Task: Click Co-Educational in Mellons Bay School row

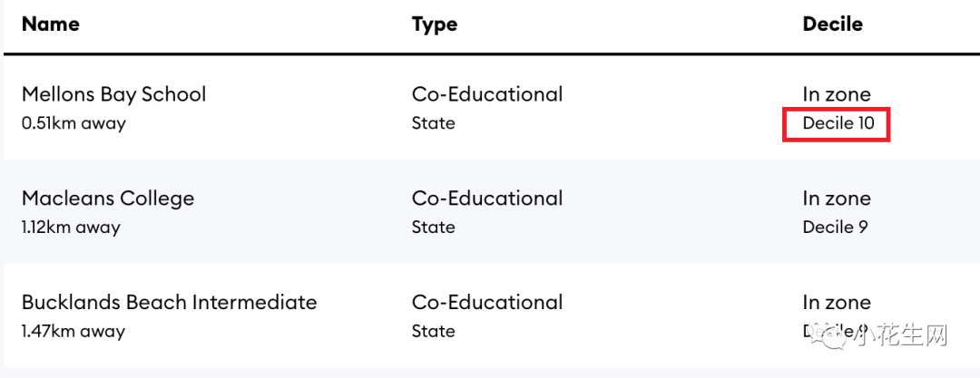Action: (487, 94)
